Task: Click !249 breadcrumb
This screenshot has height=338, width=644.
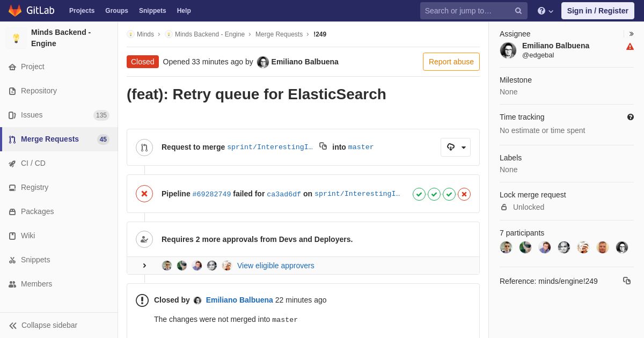Action: point(320,34)
